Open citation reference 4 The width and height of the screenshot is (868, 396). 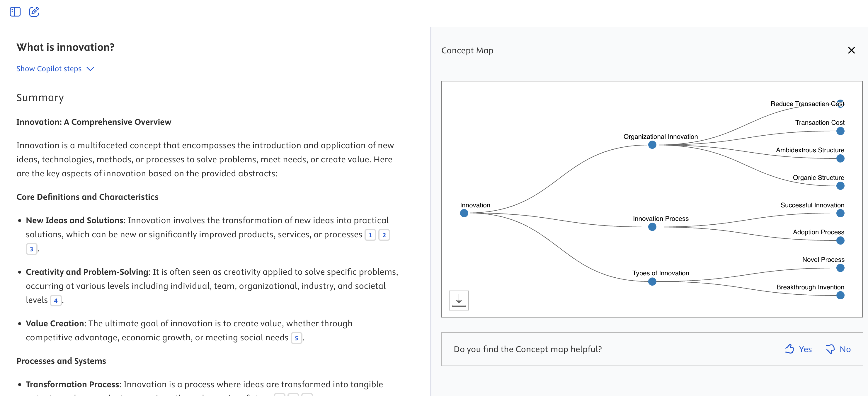pyautogui.click(x=56, y=300)
